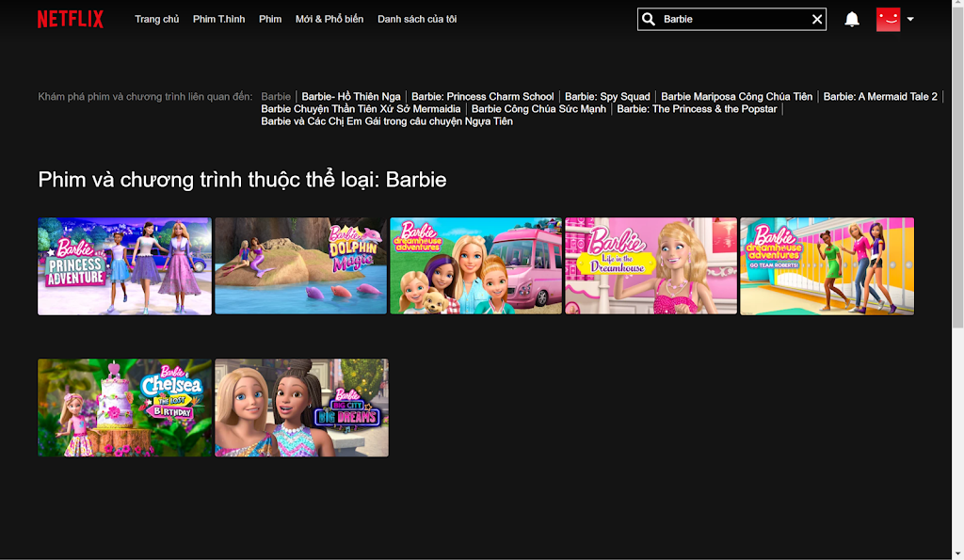Click the Netflix logo
964x560 pixels.
70,19
